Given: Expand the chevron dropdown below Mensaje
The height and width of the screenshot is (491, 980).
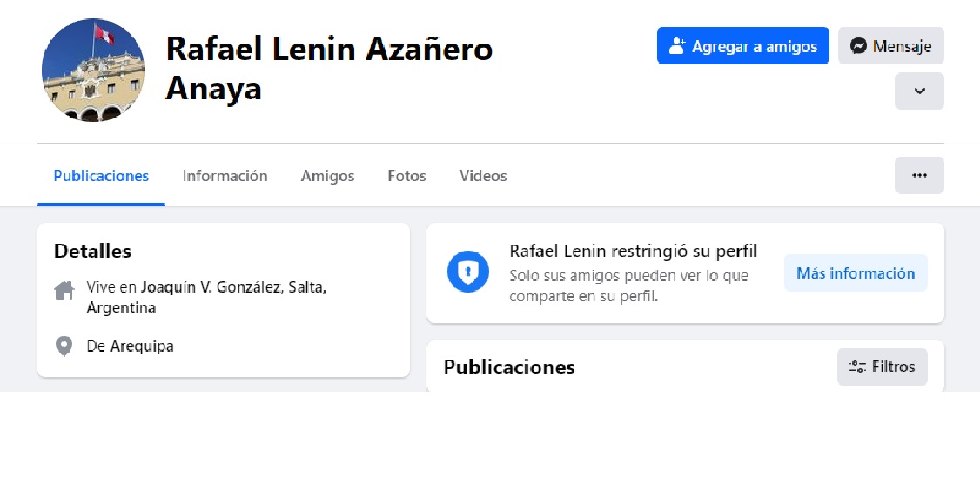Looking at the screenshot, I should (x=919, y=91).
